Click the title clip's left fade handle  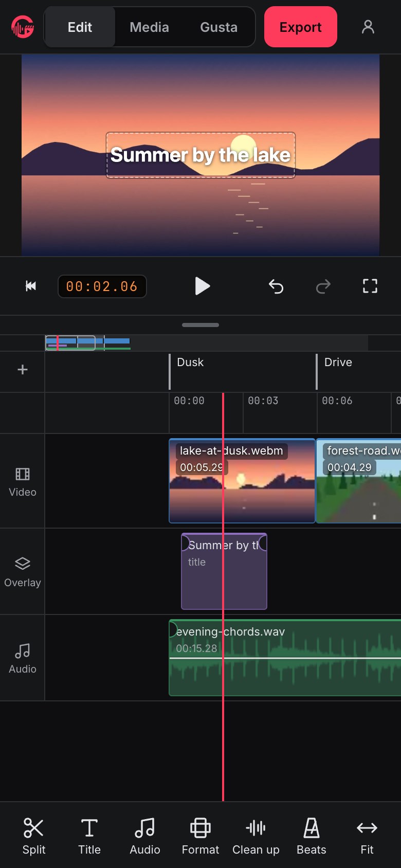click(186, 542)
